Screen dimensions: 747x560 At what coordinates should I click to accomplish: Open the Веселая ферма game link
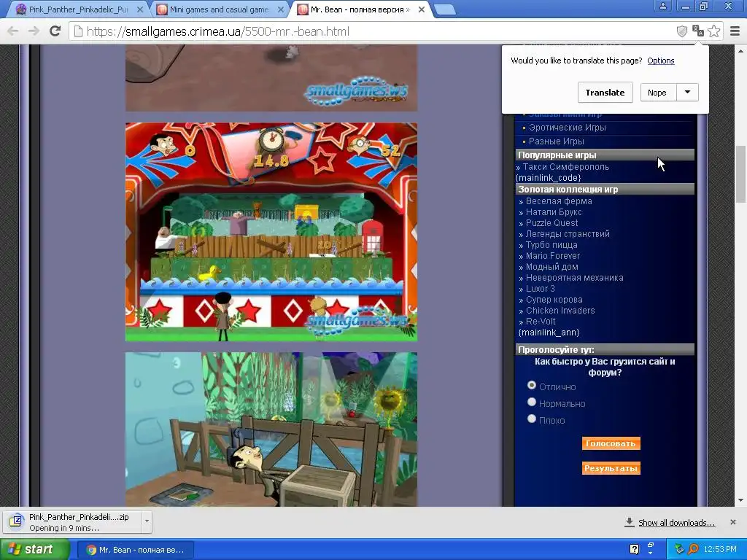559,201
